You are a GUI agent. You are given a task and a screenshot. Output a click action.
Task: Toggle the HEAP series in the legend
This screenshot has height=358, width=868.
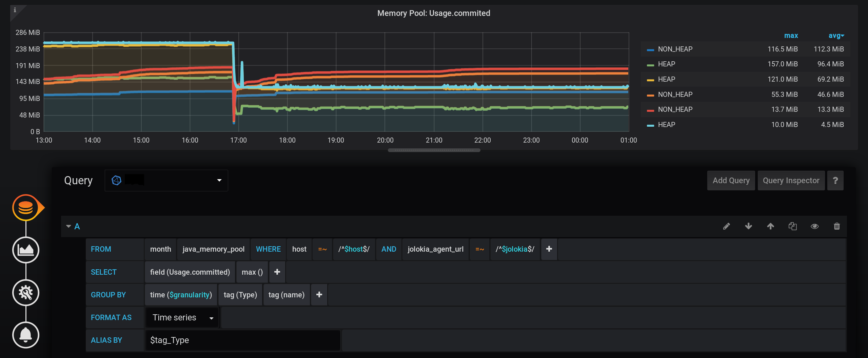click(x=666, y=64)
